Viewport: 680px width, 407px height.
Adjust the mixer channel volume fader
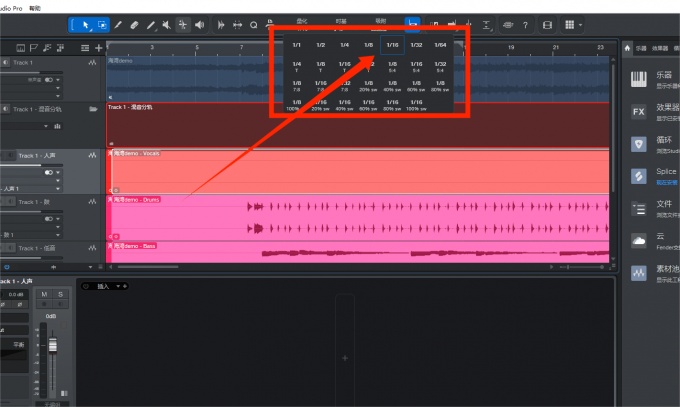[x=52, y=345]
